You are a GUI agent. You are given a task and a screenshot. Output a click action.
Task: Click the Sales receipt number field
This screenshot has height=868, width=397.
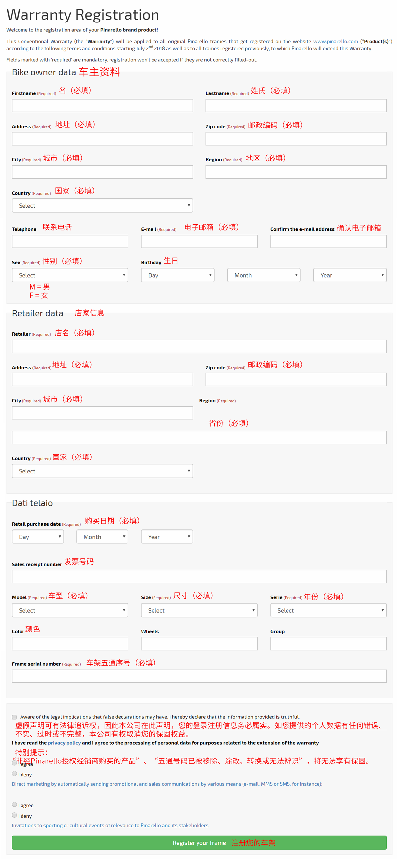199,576
